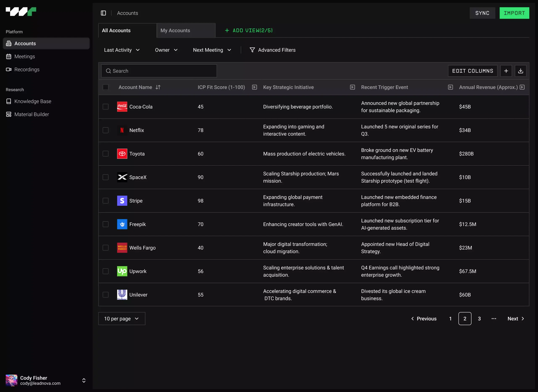Viewport: 538px width, 392px height.
Task: Tick the Toyota row checkbox
Action: [105, 154]
